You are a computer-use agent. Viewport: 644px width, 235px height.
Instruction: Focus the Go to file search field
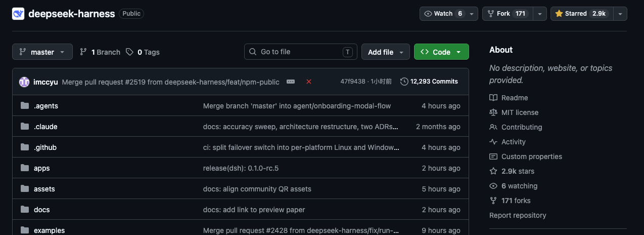[x=301, y=52]
